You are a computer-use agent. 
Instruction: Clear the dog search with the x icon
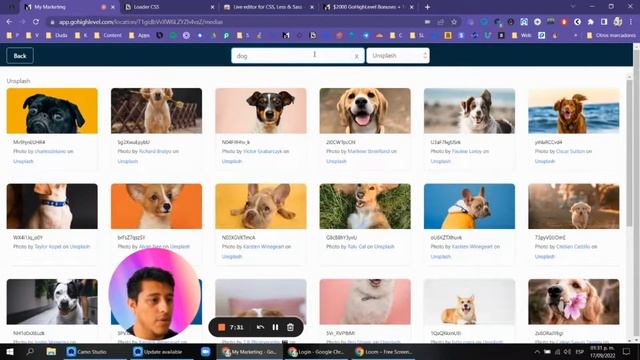pos(356,56)
